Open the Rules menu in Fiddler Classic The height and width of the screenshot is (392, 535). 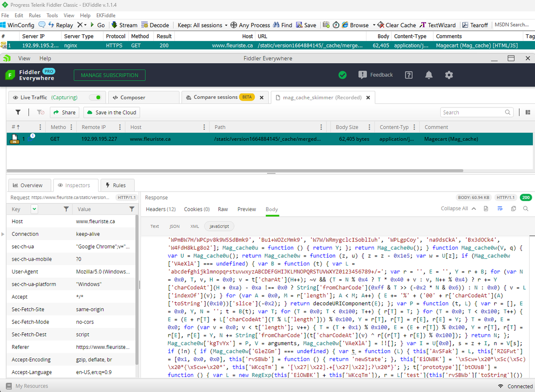[35, 15]
